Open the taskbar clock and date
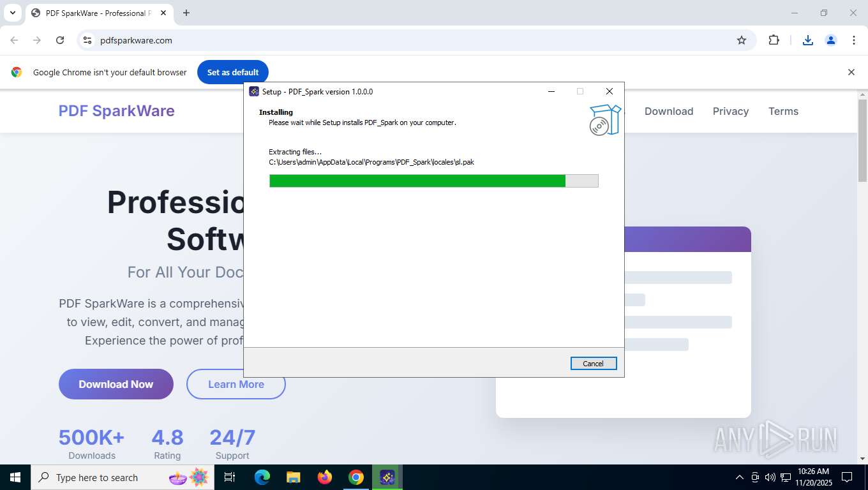Screen dimensions: 868x490 coord(812,477)
